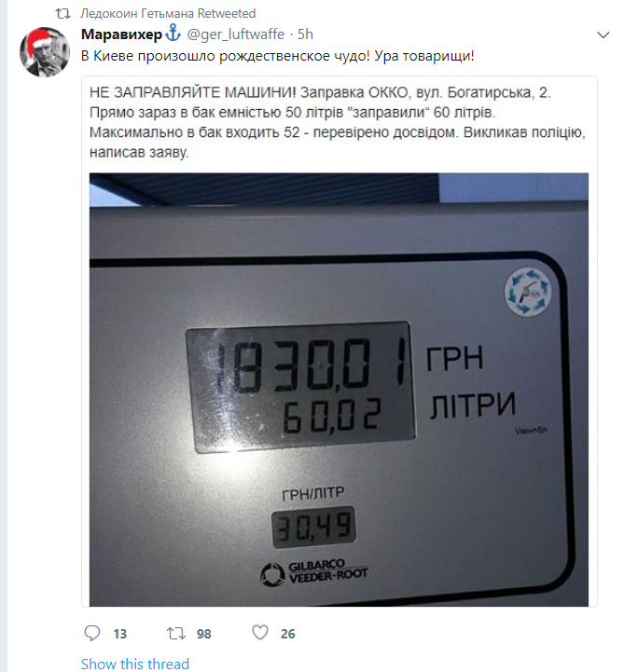Click the anchor emoji beside Маравихер

pyautogui.click(x=173, y=34)
